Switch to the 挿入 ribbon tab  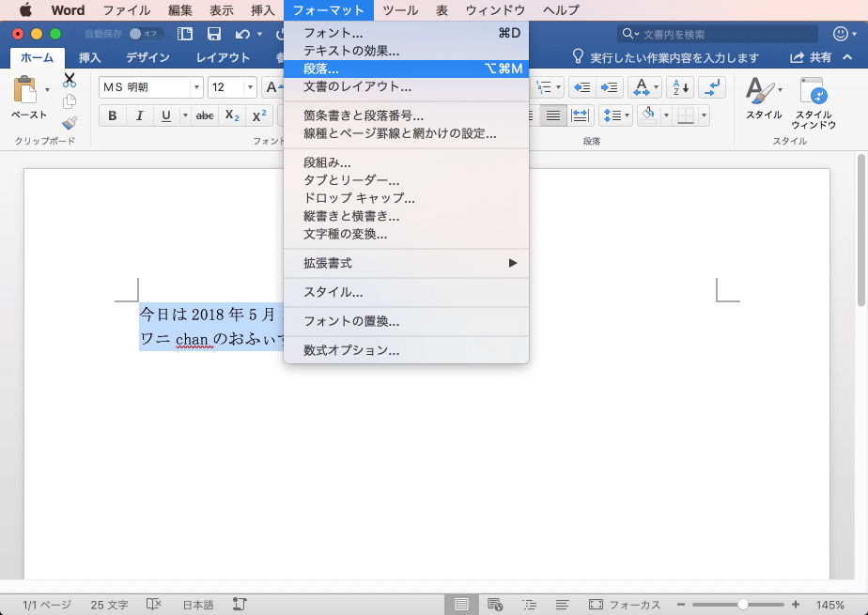click(x=89, y=57)
